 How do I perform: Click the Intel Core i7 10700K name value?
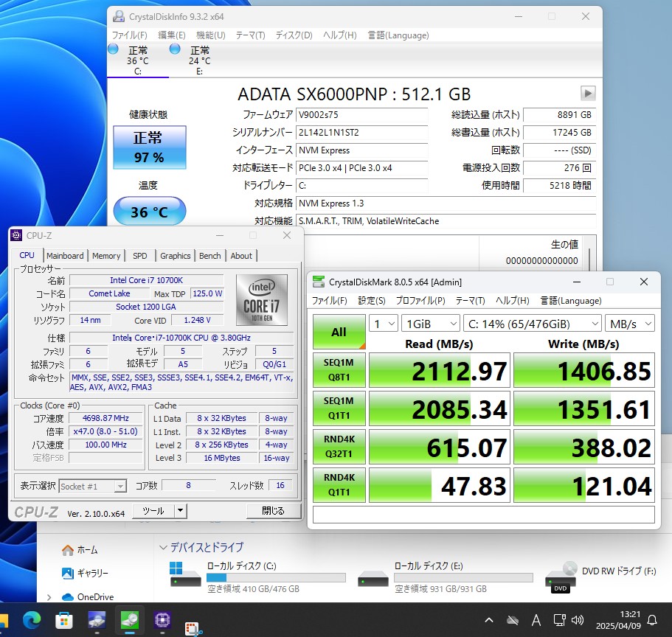point(147,280)
